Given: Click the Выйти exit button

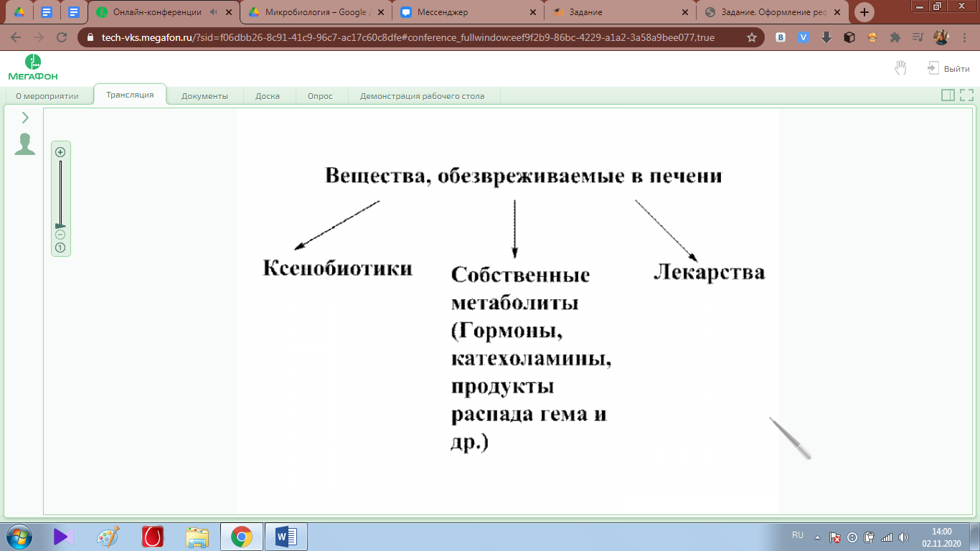Looking at the screenshot, I should pyautogui.click(x=948, y=68).
